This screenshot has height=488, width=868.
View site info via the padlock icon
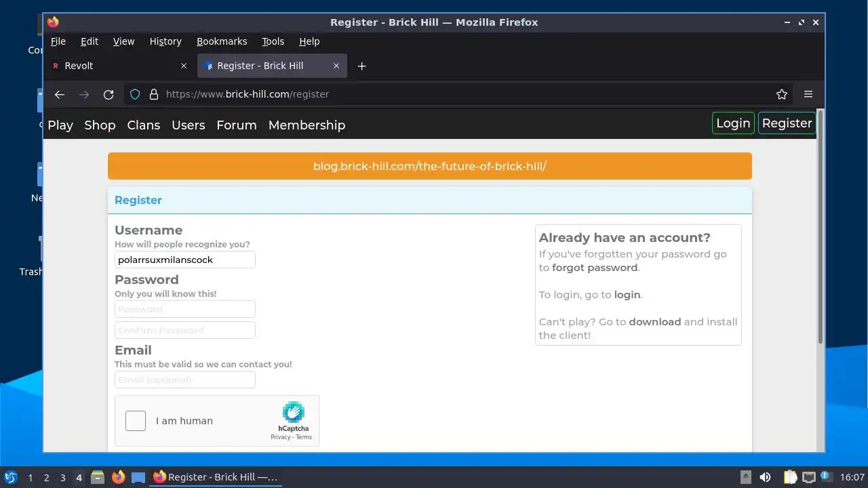[153, 94]
